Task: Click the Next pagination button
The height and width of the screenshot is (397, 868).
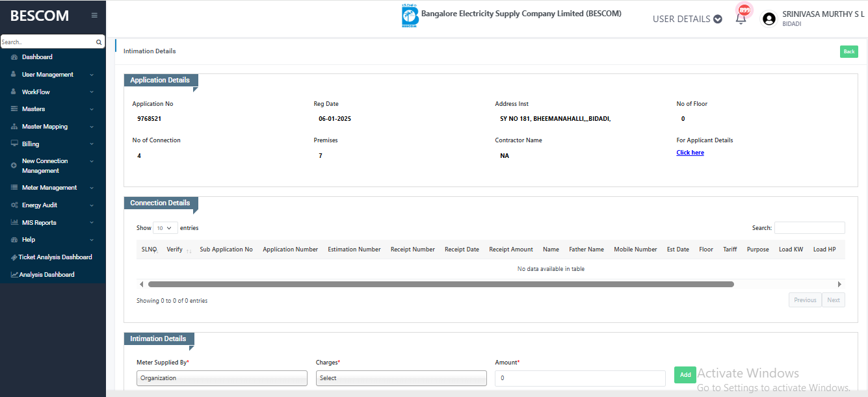Action: [834, 300]
